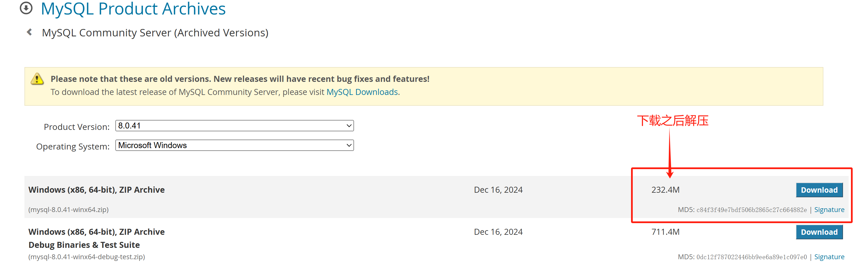This screenshot has width=868, height=272.
Task: Expand the Operating System dropdown
Action: pos(234,145)
